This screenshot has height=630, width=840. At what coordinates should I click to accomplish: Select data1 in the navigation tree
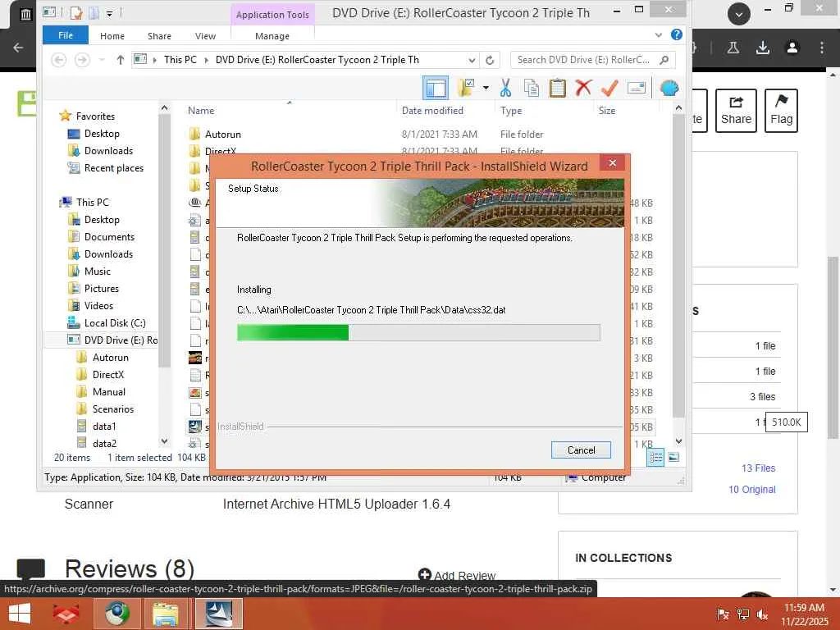(104, 426)
